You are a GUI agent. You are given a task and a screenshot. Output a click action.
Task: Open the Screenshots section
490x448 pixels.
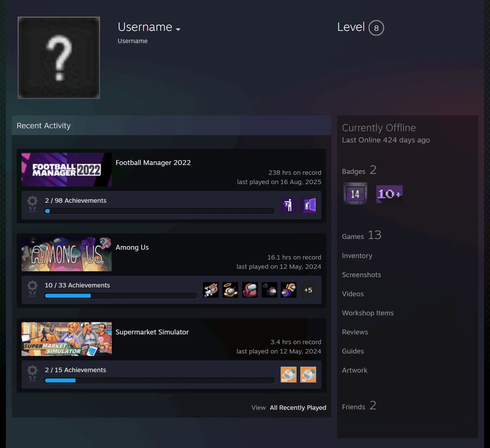click(x=361, y=275)
